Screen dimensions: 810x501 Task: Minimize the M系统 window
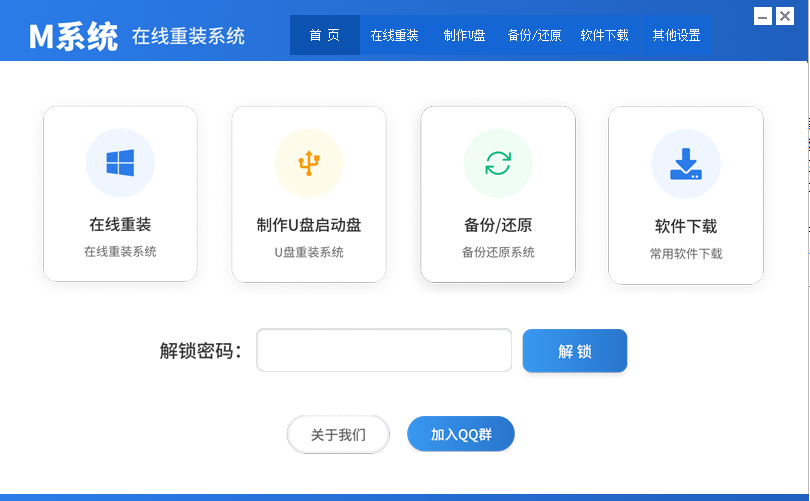762,17
